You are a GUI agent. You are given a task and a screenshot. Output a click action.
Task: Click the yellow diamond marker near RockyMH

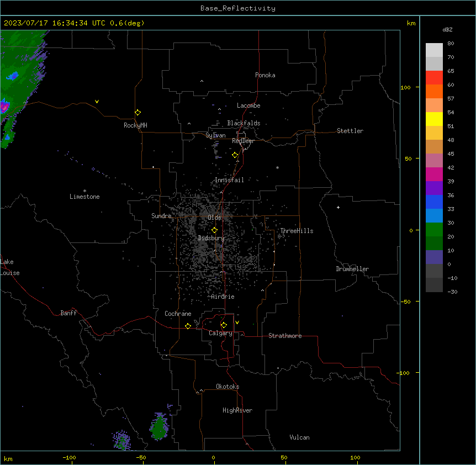point(138,113)
